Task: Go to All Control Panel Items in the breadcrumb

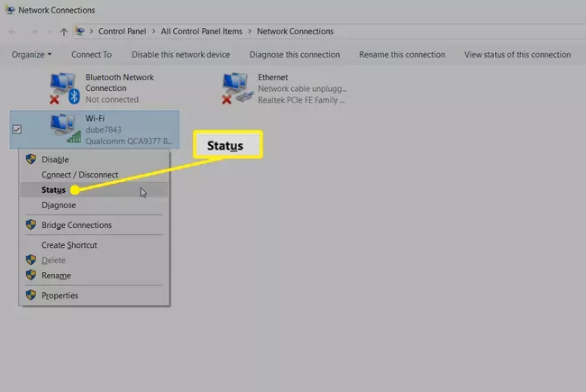Action: tap(201, 32)
